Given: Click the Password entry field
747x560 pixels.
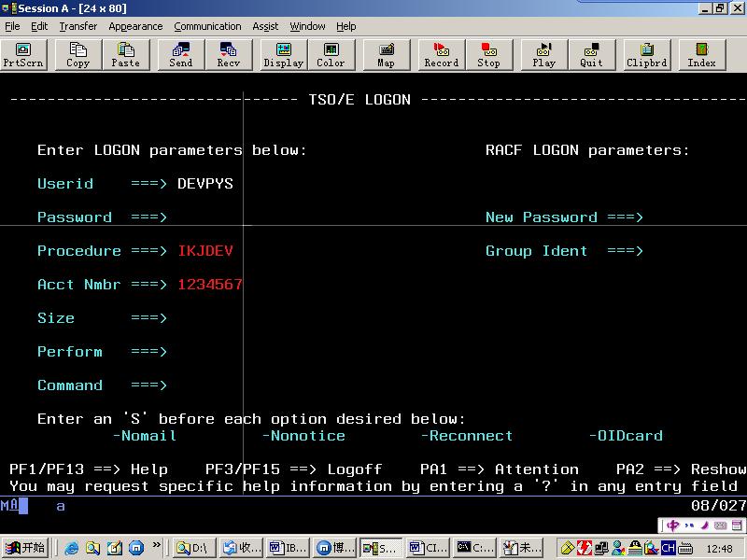Looking at the screenshot, I should (x=209, y=217).
